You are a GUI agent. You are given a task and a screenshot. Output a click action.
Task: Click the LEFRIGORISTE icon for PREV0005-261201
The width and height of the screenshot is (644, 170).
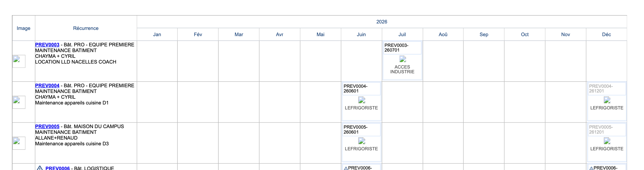(x=607, y=141)
